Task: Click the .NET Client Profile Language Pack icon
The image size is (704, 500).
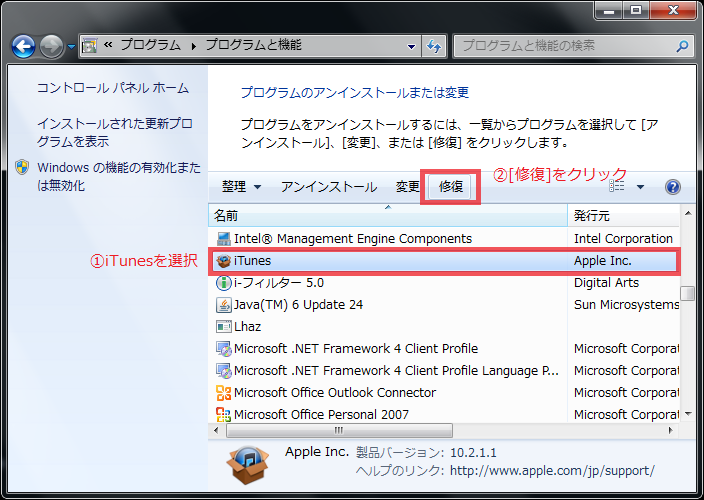Action: pos(224,371)
